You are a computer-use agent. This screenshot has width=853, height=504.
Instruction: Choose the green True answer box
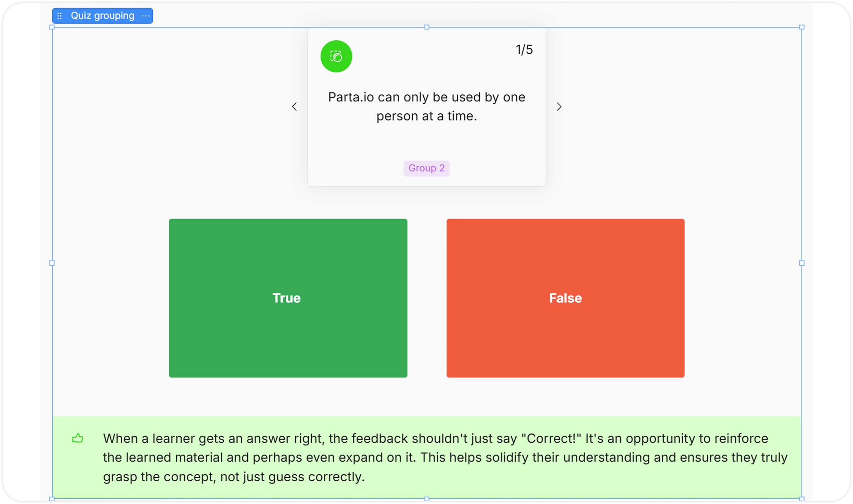coord(288,298)
